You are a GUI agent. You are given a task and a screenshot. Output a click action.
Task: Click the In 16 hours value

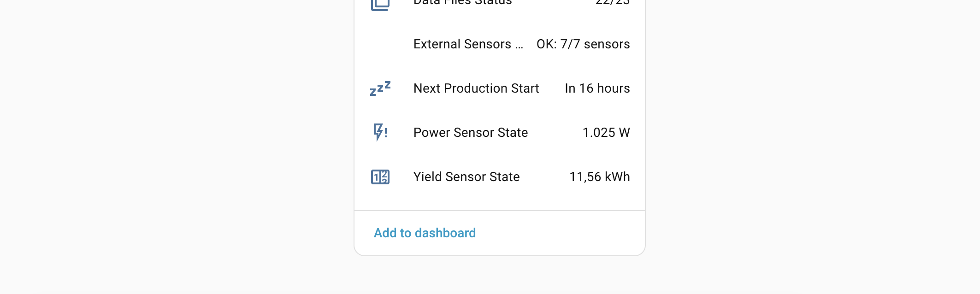click(597, 88)
